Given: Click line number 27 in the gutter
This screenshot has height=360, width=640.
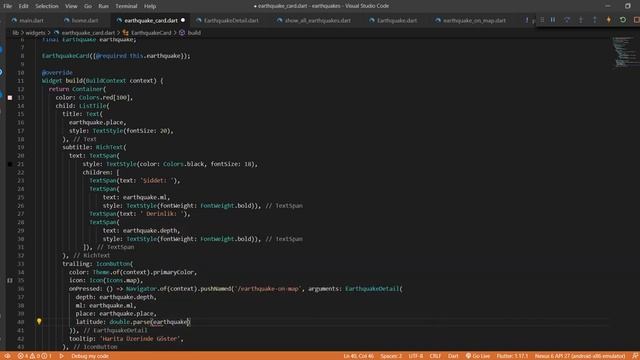Looking at the screenshot, I should coord(20,214).
